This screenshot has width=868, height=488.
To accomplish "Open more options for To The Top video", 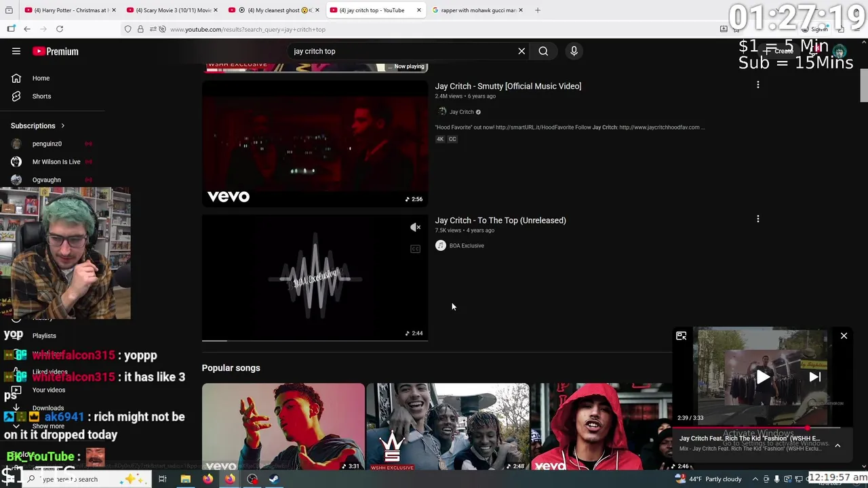I will point(757,219).
